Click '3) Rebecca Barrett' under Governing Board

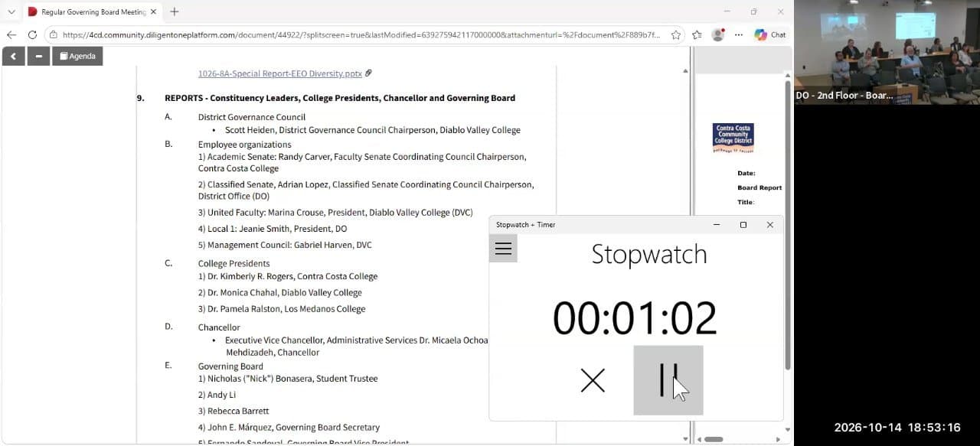point(234,411)
